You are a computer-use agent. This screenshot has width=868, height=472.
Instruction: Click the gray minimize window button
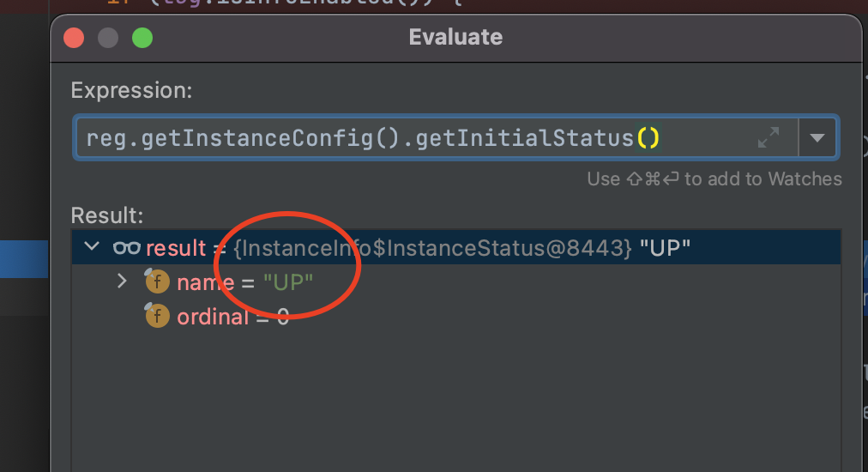[108, 38]
